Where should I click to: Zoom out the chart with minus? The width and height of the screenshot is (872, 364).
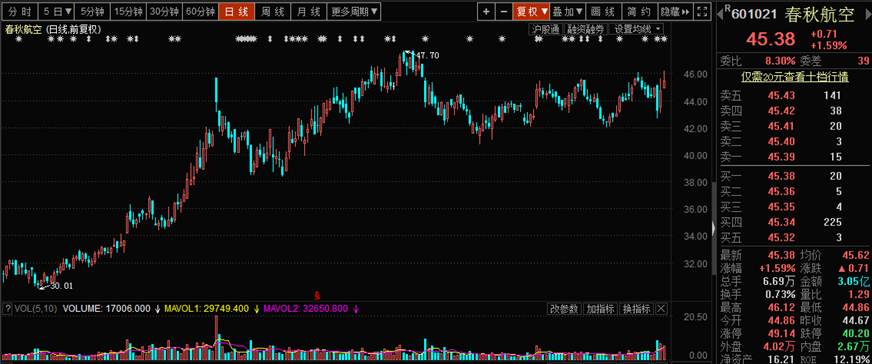click(503, 11)
